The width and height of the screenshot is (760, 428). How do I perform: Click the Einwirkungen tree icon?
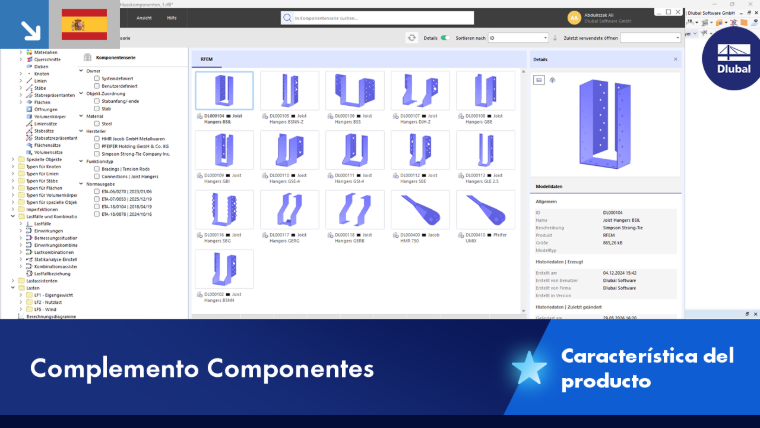(x=29, y=231)
